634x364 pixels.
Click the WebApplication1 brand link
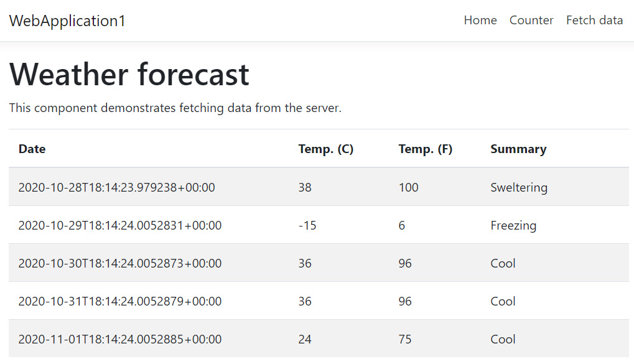click(x=67, y=20)
